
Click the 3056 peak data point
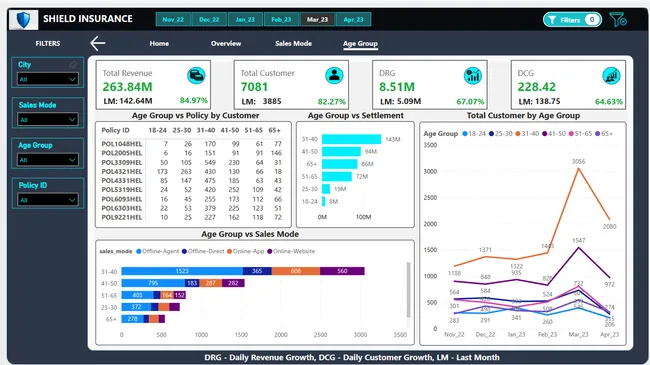578,168
